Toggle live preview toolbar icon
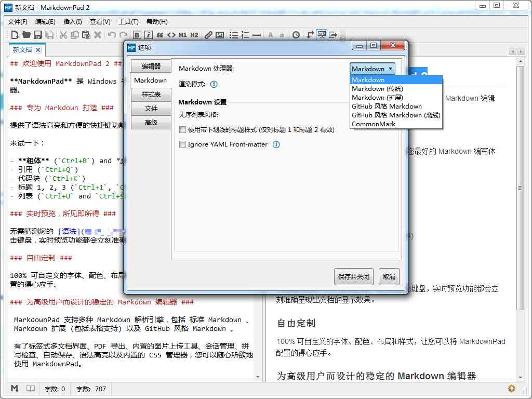The height and width of the screenshot is (399, 532). (321, 35)
